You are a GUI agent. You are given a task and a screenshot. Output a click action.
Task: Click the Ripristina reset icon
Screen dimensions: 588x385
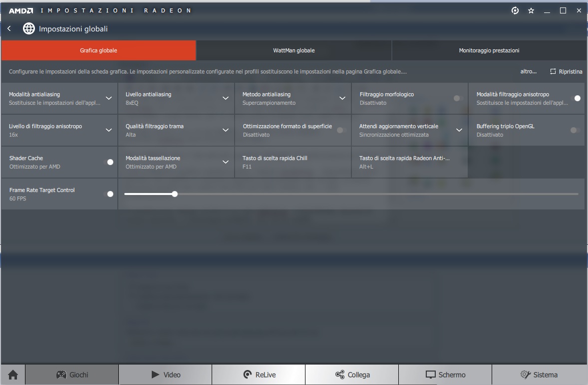(553, 71)
